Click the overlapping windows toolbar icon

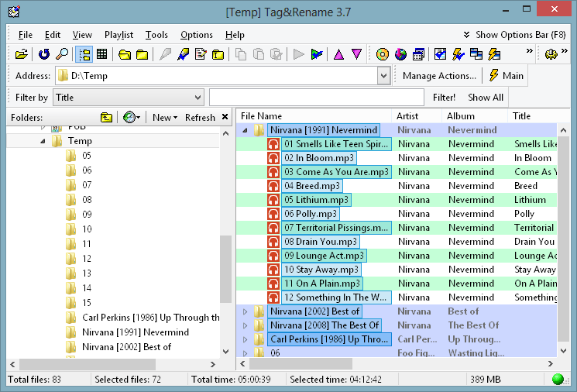(x=476, y=54)
